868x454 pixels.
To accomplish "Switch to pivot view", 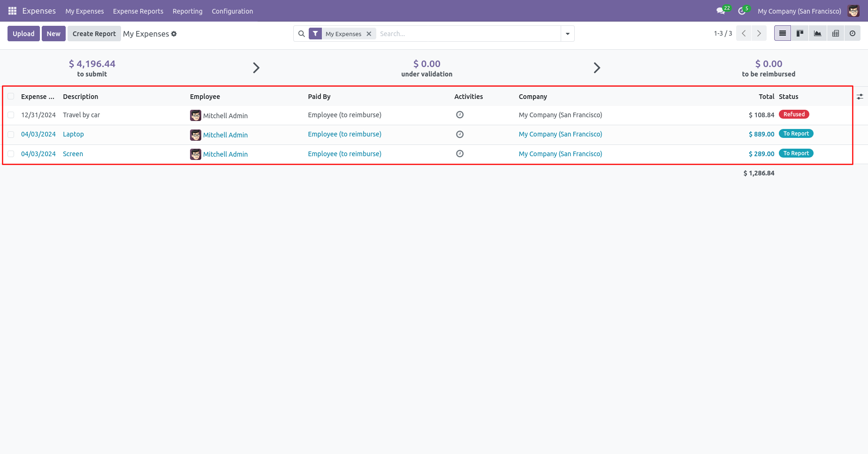I will (x=836, y=33).
